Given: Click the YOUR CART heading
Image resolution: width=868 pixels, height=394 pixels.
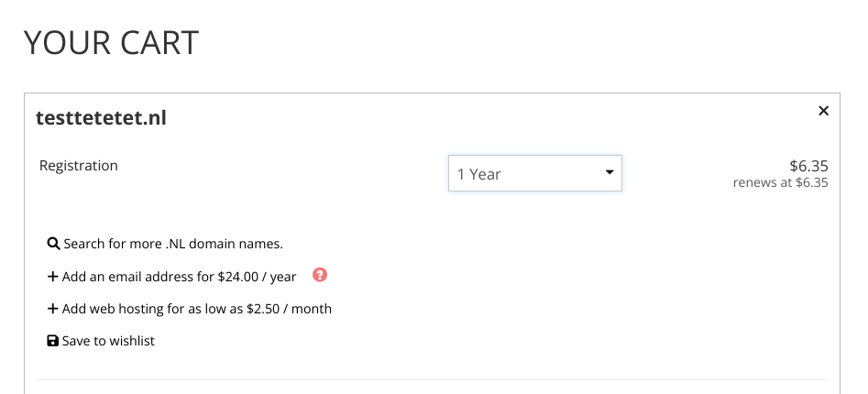Looking at the screenshot, I should point(111,43).
